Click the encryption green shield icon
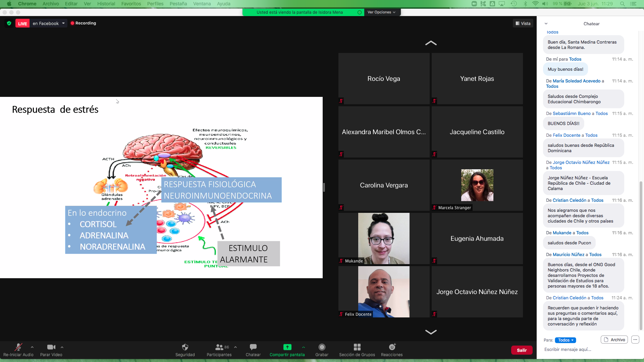644x362 pixels. [x=9, y=23]
